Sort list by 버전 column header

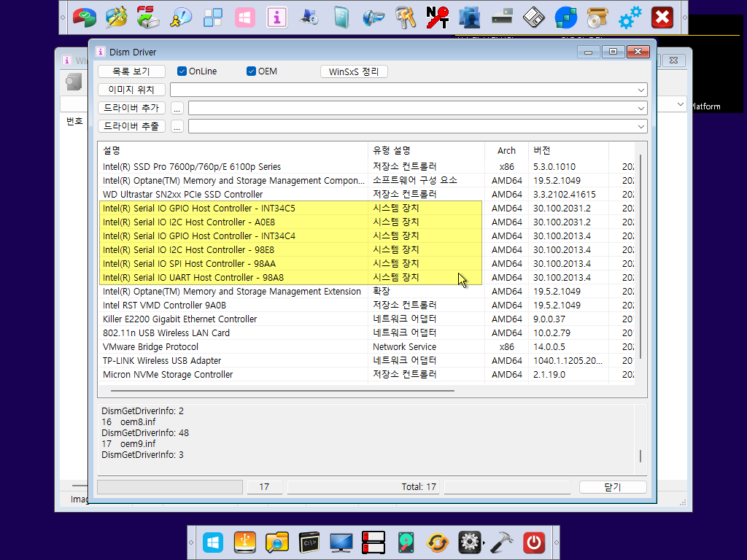pyautogui.click(x=568, y=150)
